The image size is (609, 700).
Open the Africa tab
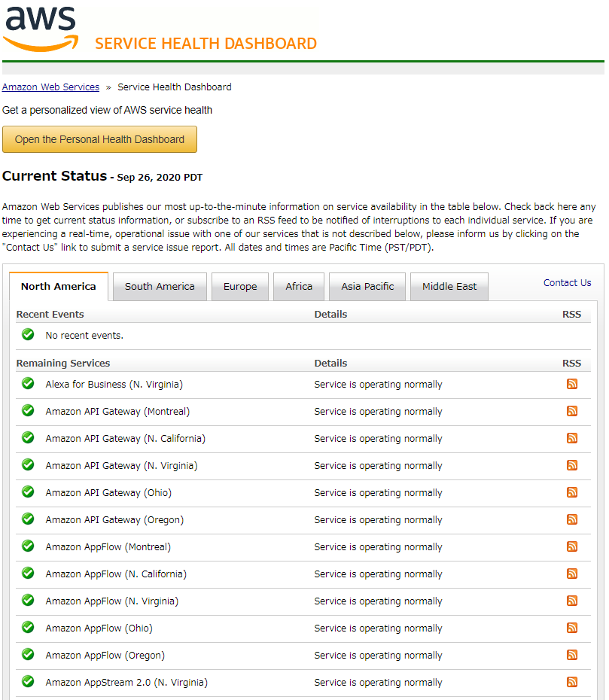[x=299, y=287]
